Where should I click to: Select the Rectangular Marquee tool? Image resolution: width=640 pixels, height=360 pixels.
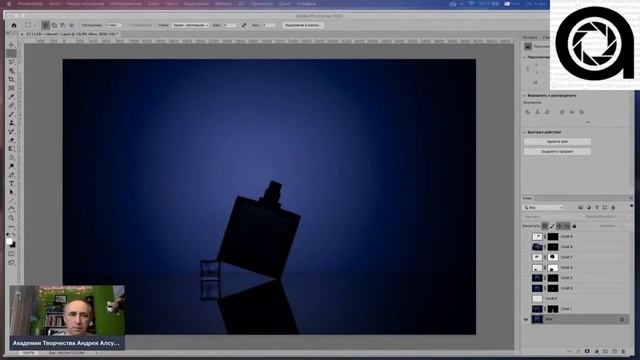[x=11, y=53]
